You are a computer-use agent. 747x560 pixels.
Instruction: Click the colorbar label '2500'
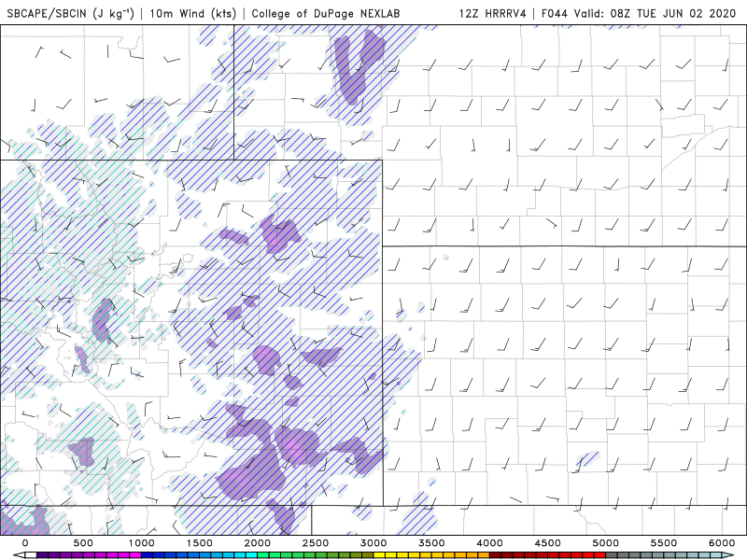(316, 543)
